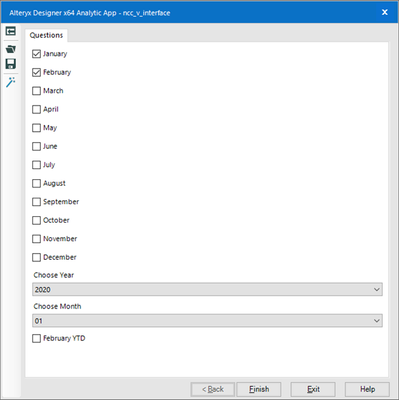The width and height of the screenshot is (399, 400).
Task: Open Help with the Help button
Action: (367, 389)
